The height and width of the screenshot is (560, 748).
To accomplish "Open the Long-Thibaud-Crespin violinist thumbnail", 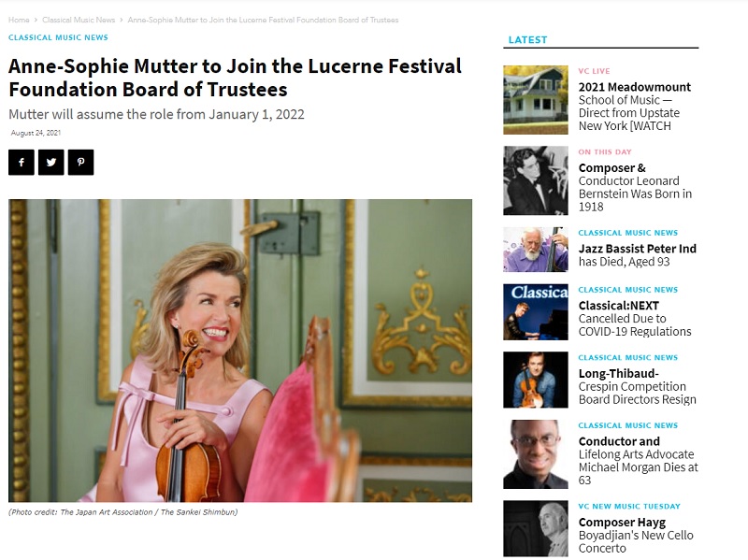I will click(x=535, y=380).
